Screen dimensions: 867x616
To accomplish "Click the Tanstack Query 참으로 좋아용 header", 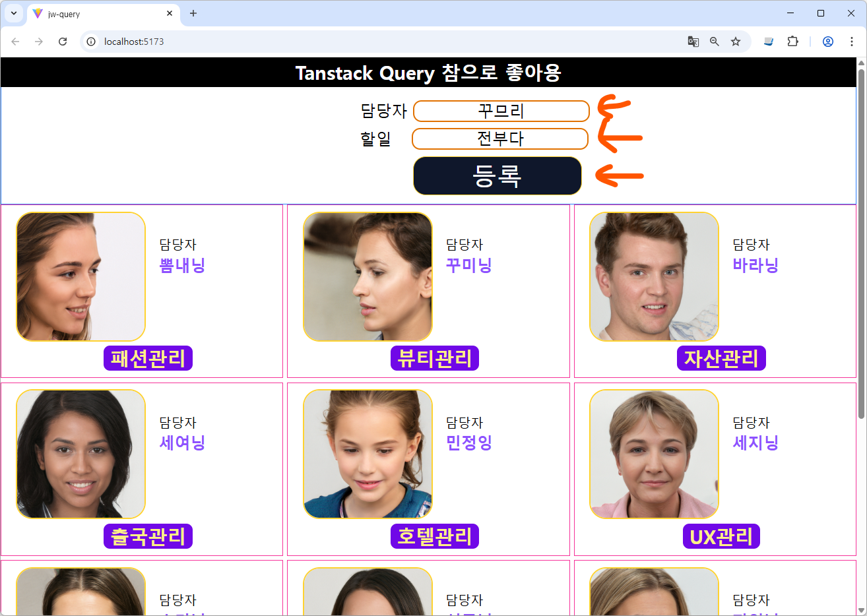I will 428,73.
